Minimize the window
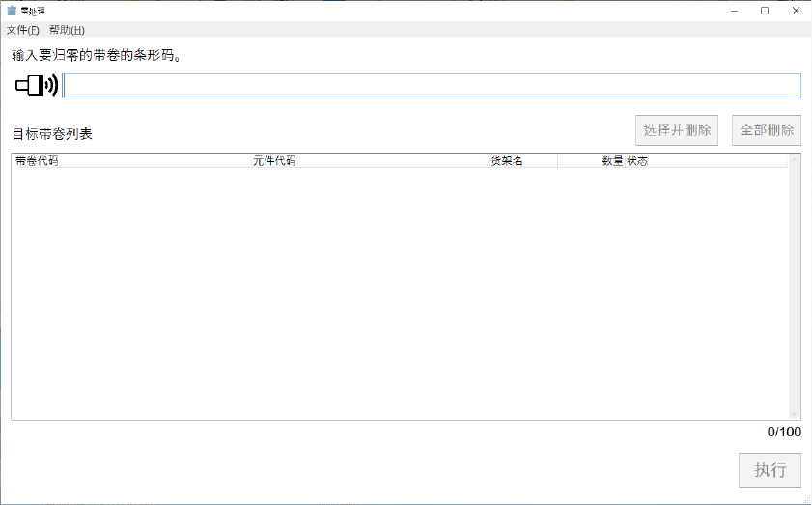Image resolution: width=812 pixels, height=505 pixels. pyautogui.click(x=734, y=11)
